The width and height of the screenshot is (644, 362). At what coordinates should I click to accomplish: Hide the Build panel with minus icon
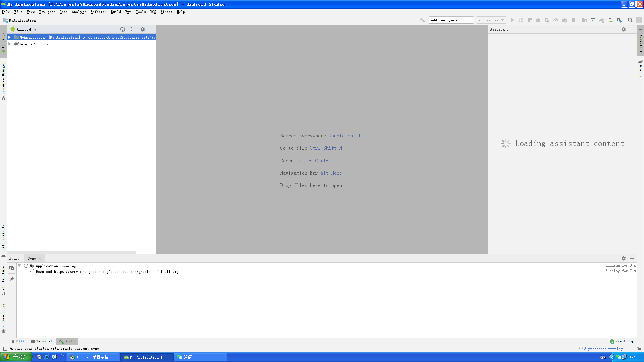[x=632, y=258]
